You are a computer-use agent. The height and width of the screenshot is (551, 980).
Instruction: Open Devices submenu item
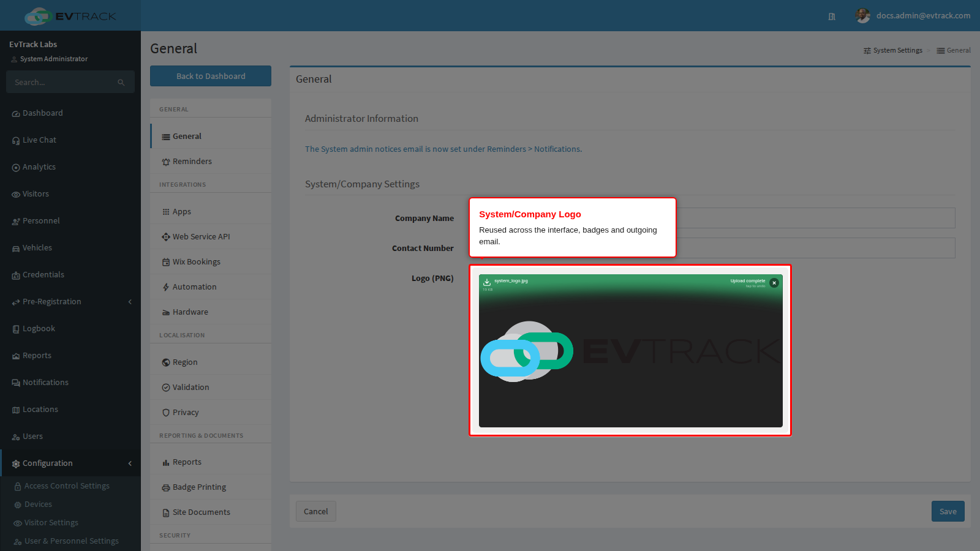(x=70, y=504)
